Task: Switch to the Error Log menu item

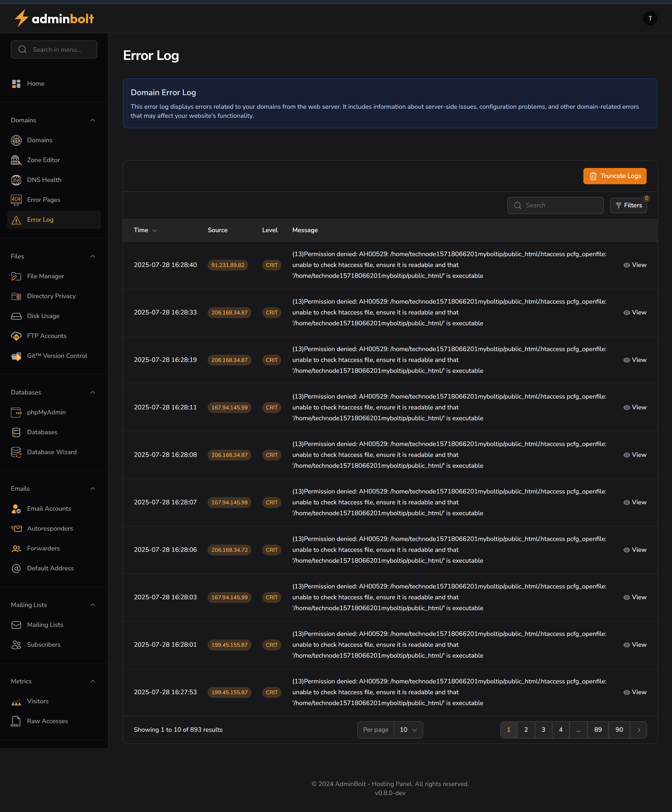Action: 40,220
